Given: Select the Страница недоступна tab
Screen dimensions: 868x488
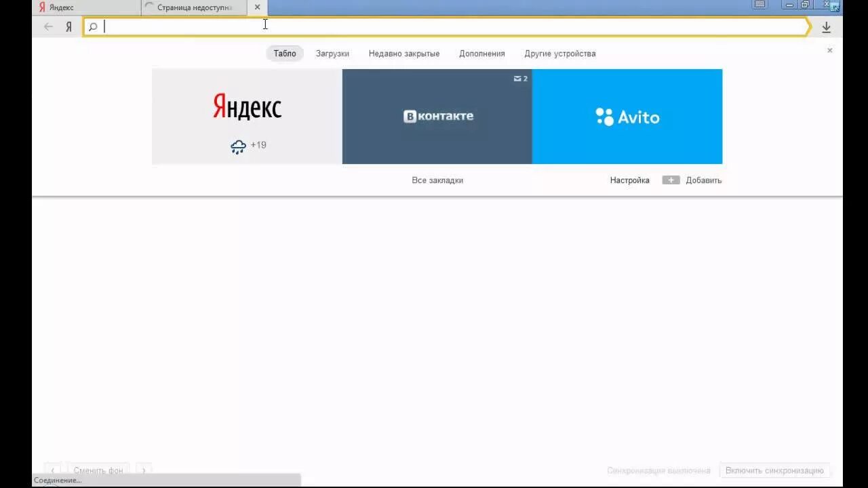Looking at the screenshot, I should 195,7.
